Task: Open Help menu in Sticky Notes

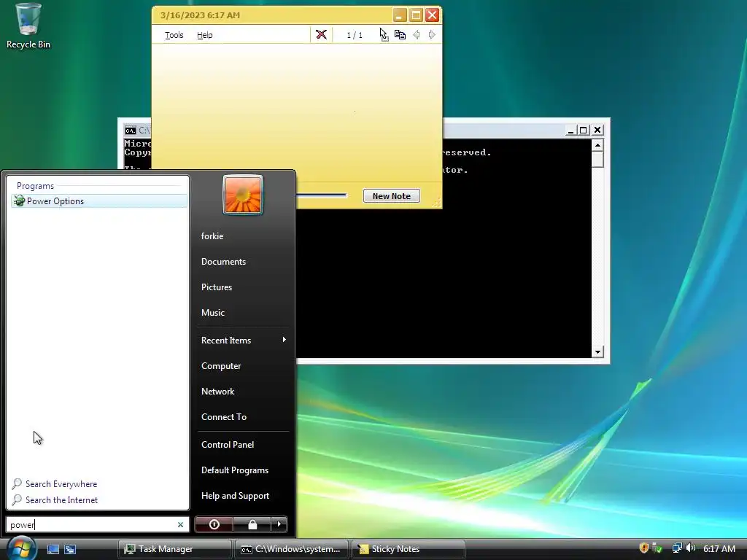Action: 205,35
